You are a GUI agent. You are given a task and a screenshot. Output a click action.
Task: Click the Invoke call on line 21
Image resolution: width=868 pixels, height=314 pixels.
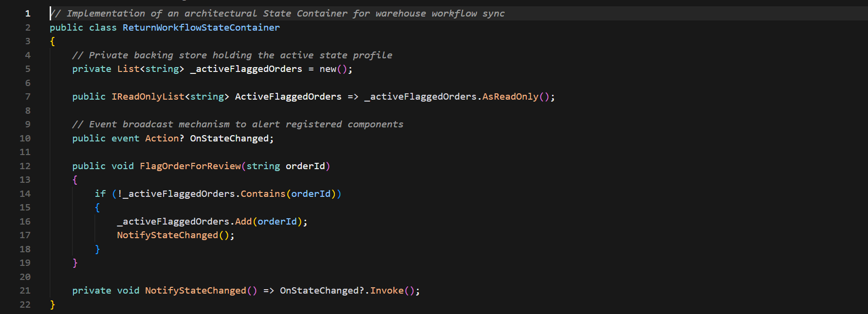tap(387, 291)
